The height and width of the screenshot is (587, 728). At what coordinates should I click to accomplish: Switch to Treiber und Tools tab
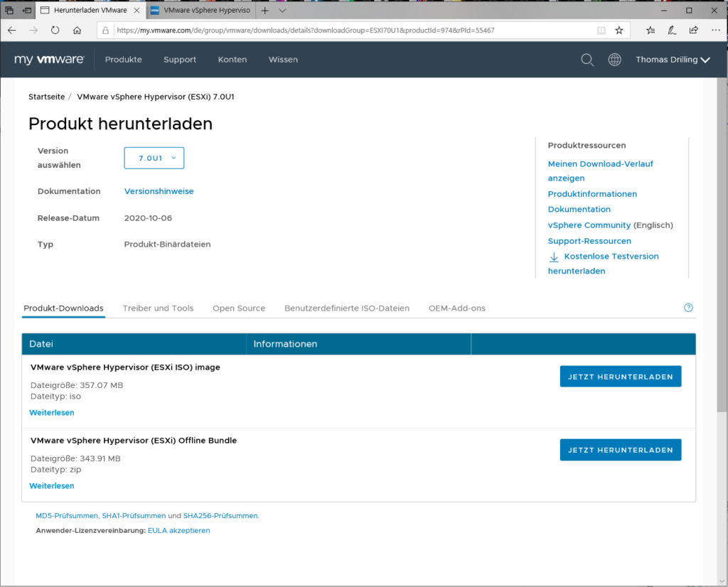(158, 308)
